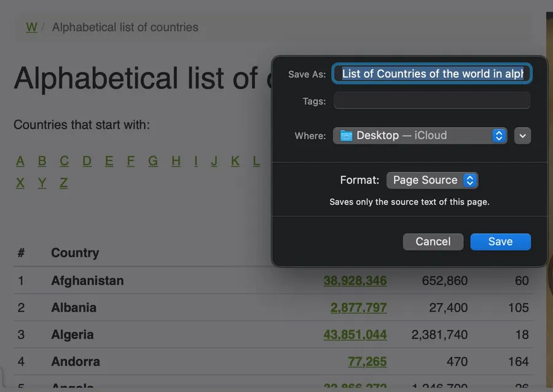Open the Format dropdown showing Page Source
Screen dimensions: 553x392
click(x=432, y=180)
